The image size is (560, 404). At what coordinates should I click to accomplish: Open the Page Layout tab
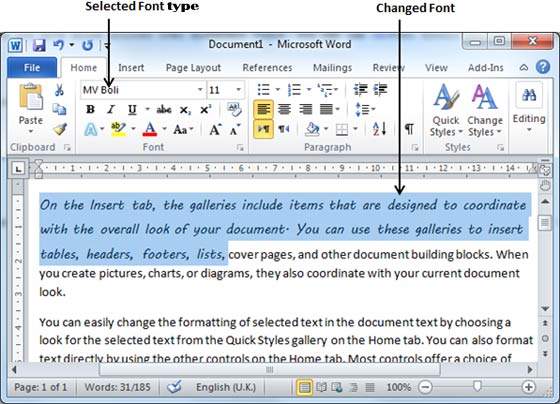(193, 68)
